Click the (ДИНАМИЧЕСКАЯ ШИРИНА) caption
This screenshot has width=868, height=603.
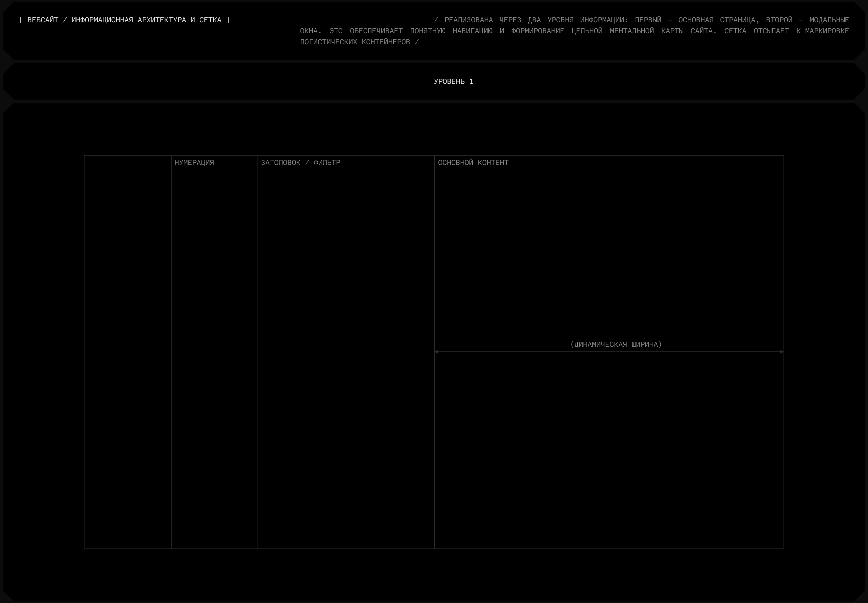(616, 345)
